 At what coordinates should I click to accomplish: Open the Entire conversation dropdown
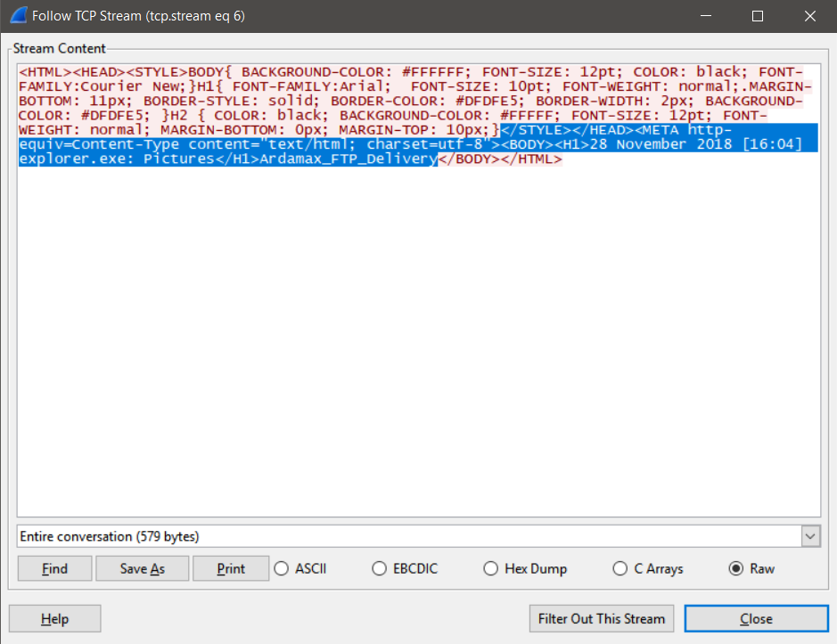point(419,536)
